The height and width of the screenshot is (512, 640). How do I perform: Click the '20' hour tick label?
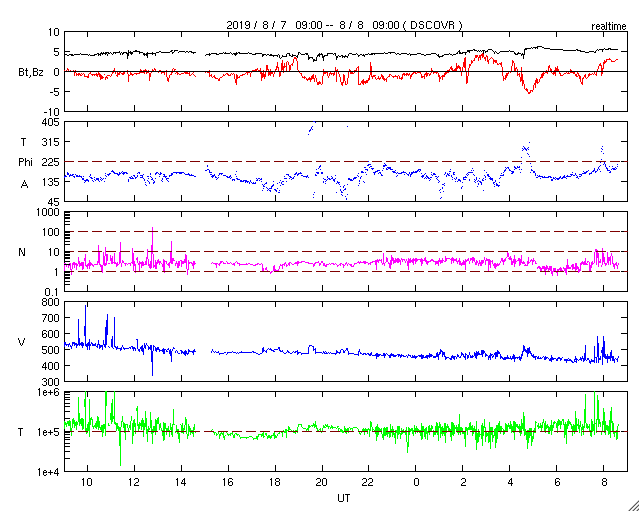322,483
